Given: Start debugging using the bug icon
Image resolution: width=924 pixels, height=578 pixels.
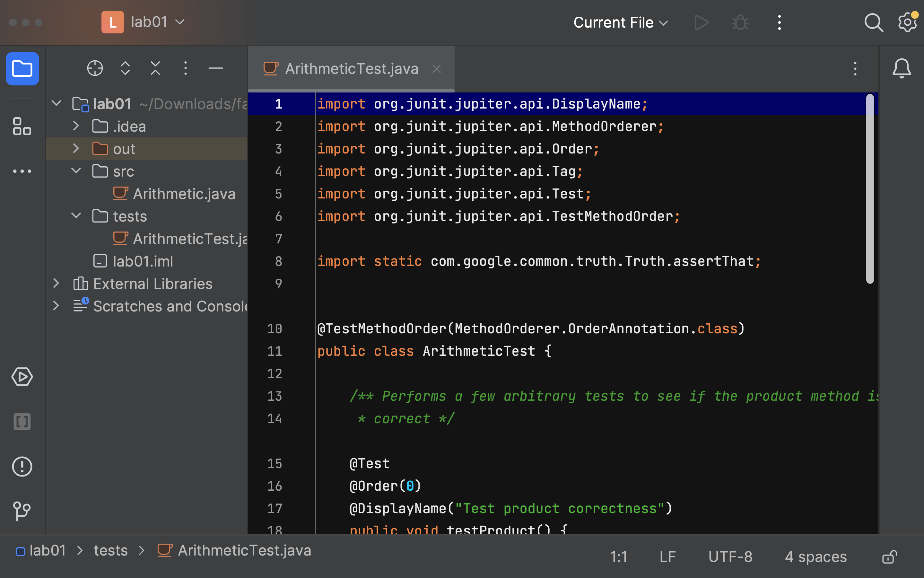Looking at the screenshot, I should [x=740, y=22].
